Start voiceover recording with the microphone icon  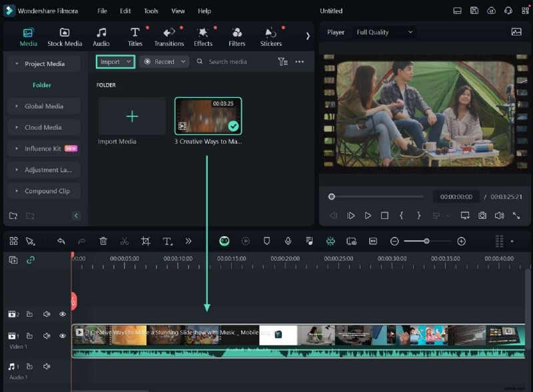288,241
